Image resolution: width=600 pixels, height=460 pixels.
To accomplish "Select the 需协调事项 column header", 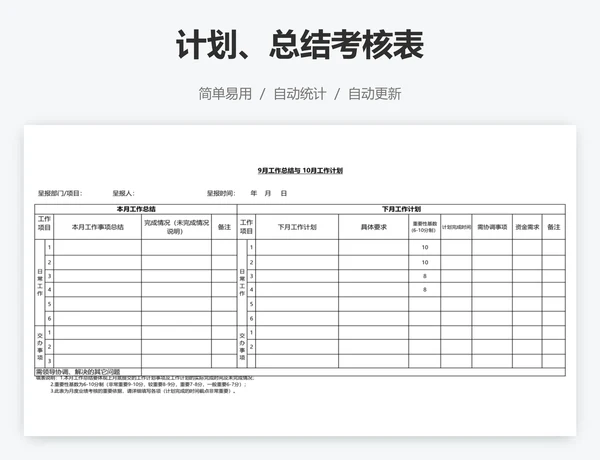I will pyautogui.click(x=492, y=227).
